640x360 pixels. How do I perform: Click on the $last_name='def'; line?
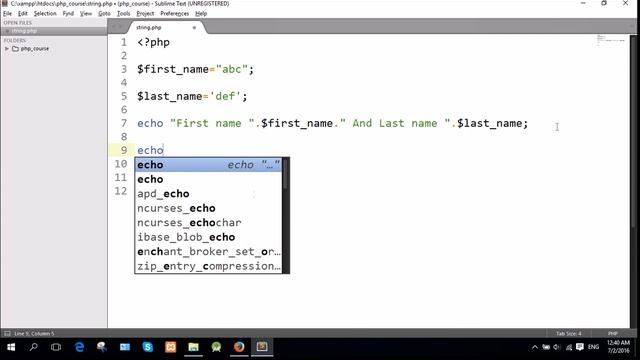pyautogui.click(x=192, y=96)
